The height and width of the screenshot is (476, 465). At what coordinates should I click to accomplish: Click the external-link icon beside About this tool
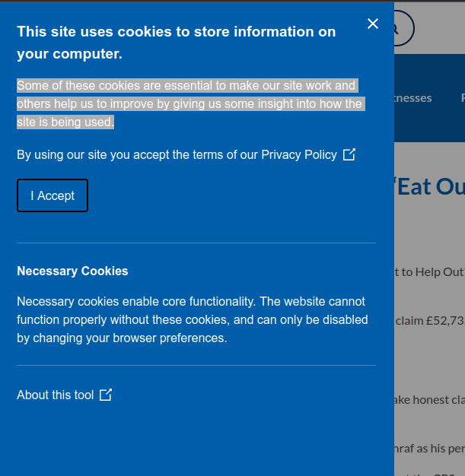[x=106, y=395]
